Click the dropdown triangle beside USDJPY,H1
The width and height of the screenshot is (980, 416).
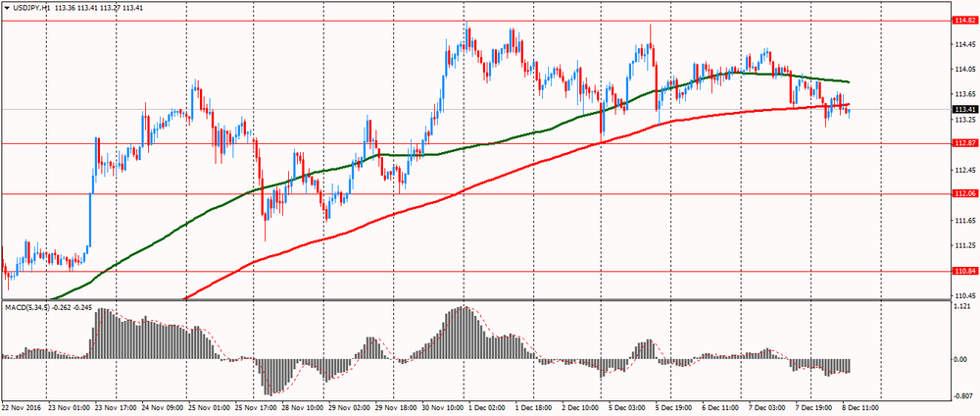(x=6, y=7)
